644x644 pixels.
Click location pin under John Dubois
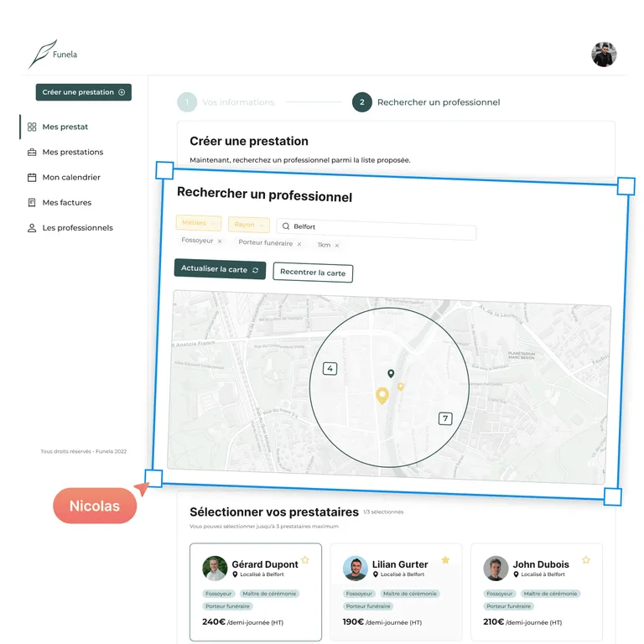tap(516, 574)
